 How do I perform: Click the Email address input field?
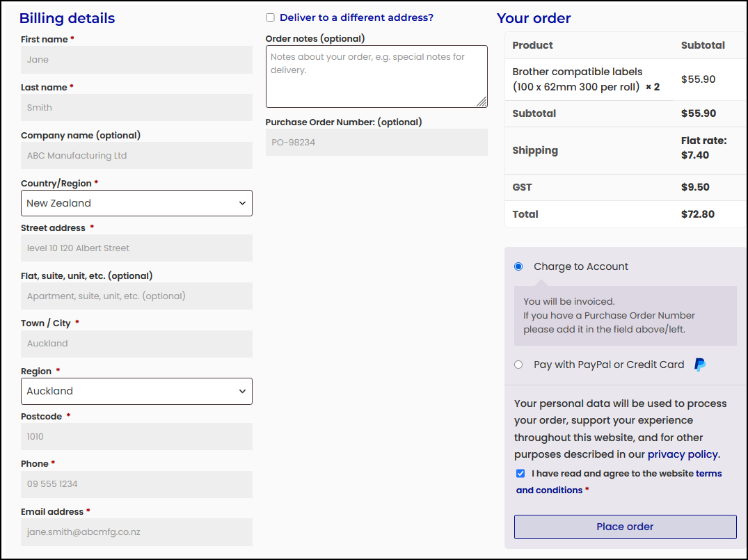tap(136, 532)
